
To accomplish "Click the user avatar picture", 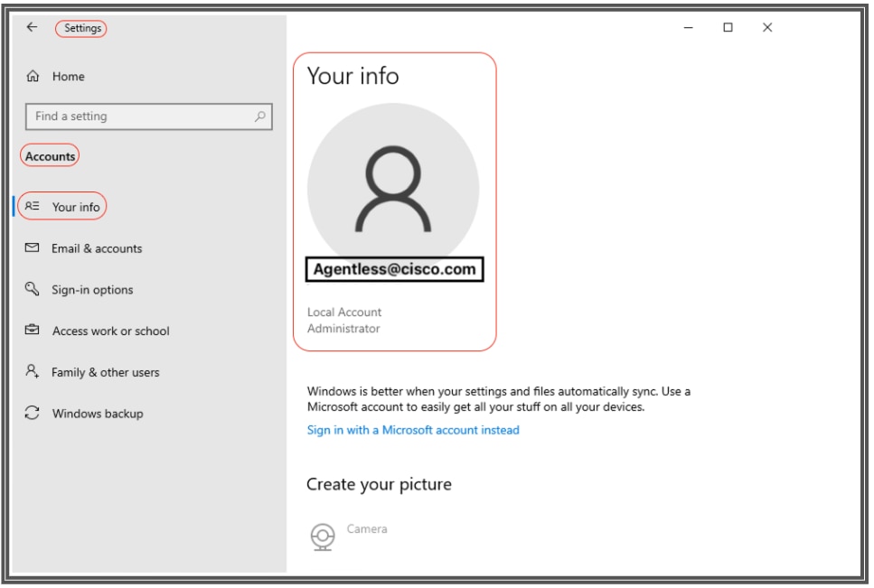I will [393, 188].
